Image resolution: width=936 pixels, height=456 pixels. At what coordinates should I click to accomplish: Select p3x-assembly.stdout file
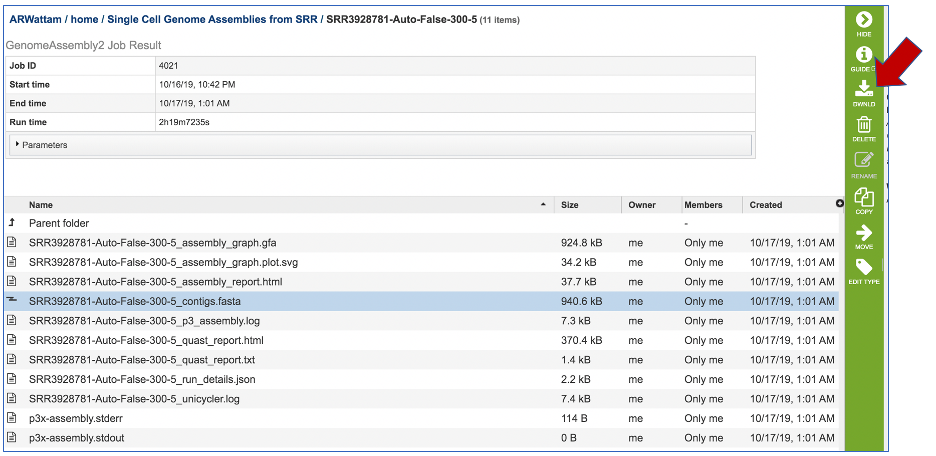(76, 438)
